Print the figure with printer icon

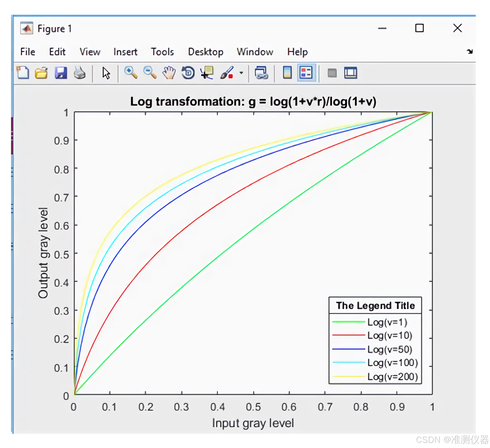[x=79, y=73]
